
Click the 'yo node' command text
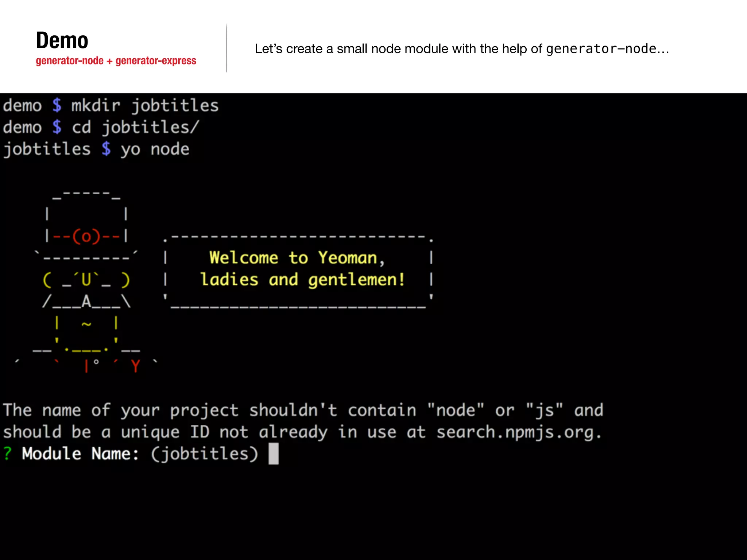155,149
